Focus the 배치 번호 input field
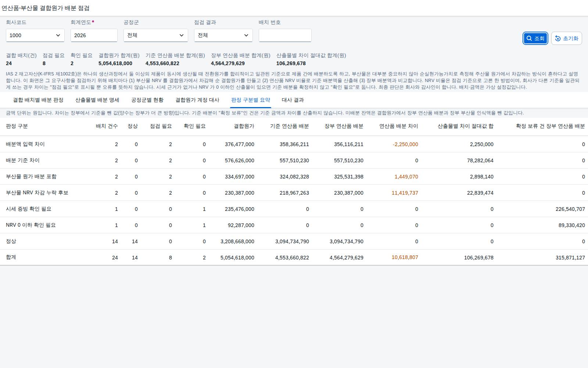This screenshot has width=588, height=368. [285, 35]
